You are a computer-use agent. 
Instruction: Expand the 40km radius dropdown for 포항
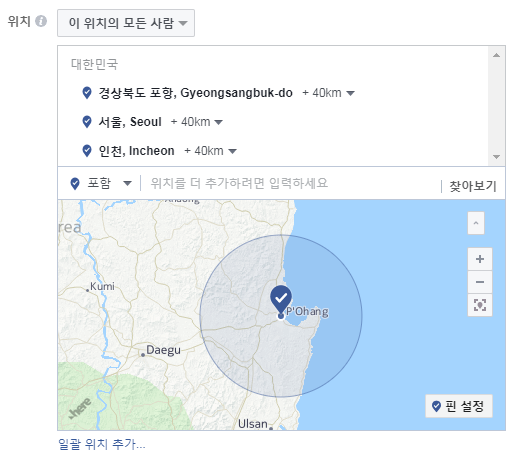[x=328, y=93]
